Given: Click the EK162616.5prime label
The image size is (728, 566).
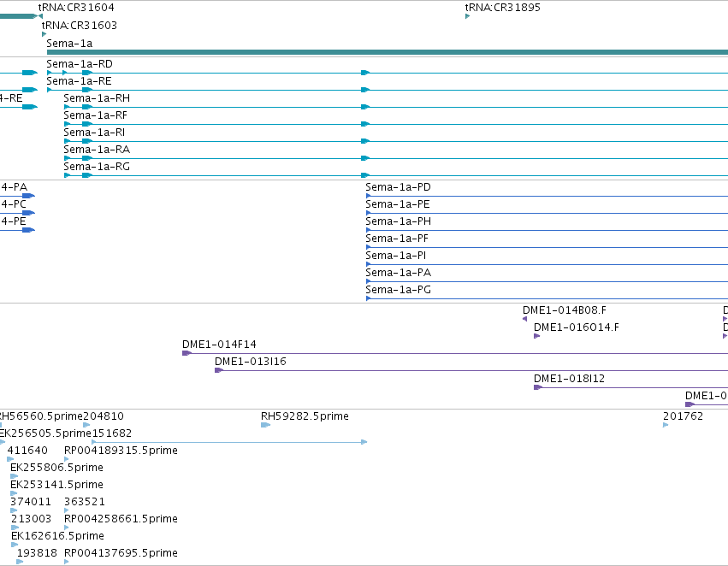Looking at the screenshot, I should pyautogui.click(x=57, y=536).
